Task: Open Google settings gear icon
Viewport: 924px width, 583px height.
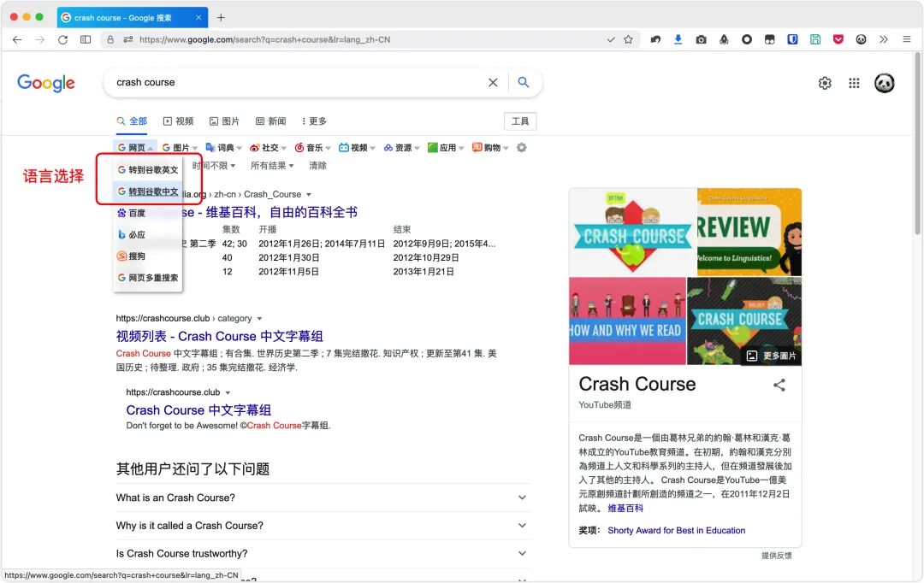Action: 825,83
